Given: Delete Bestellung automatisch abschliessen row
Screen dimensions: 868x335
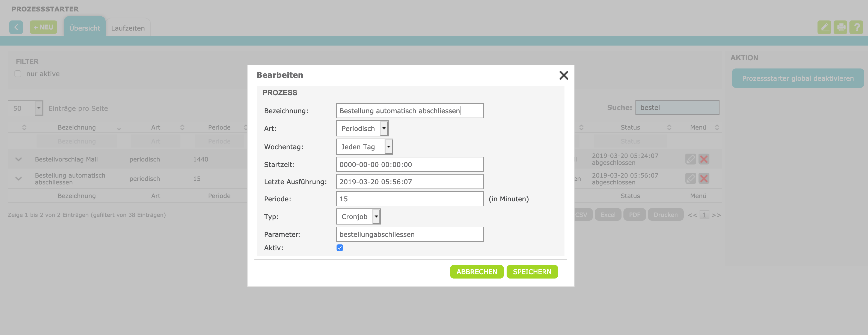Looking at the screenshot, I should 704,178.
